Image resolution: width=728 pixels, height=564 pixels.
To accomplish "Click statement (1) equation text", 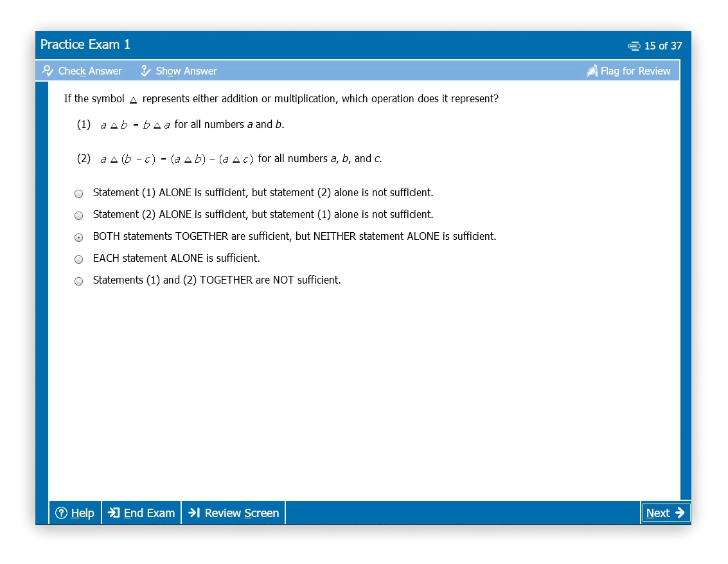I will 181,125.
